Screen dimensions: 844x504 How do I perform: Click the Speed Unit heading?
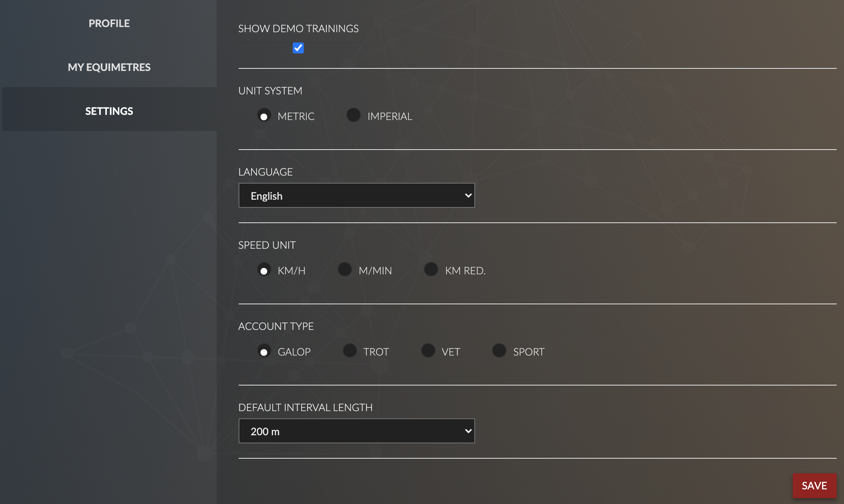[267, 245]
